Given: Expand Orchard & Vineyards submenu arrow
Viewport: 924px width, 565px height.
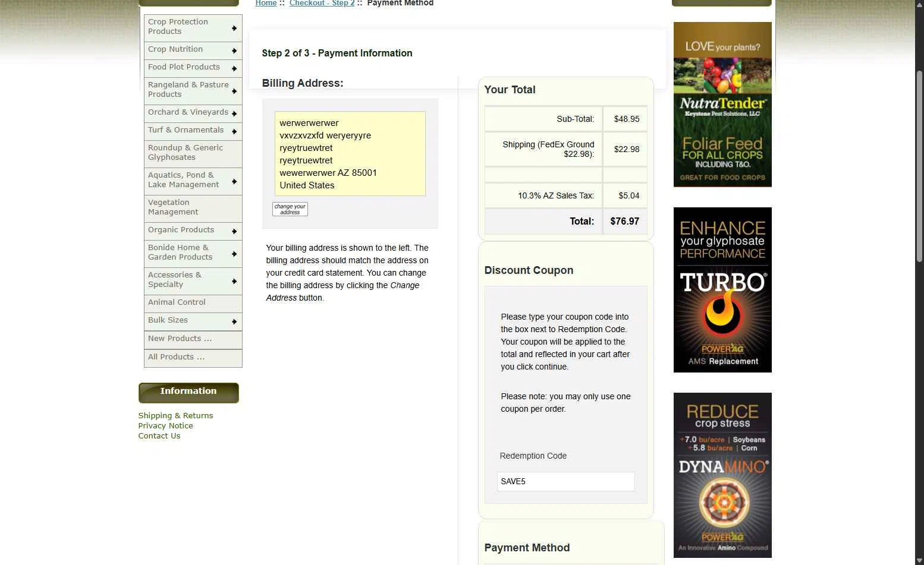Looking at the screenshot, I should click(234, 113).
